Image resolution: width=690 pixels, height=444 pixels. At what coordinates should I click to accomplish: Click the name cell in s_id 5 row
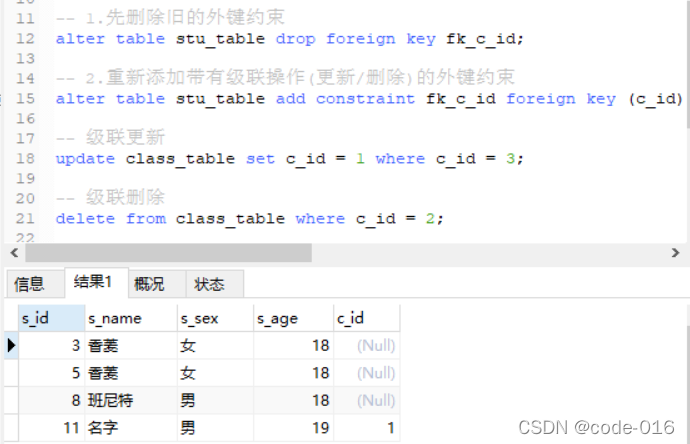131,373
